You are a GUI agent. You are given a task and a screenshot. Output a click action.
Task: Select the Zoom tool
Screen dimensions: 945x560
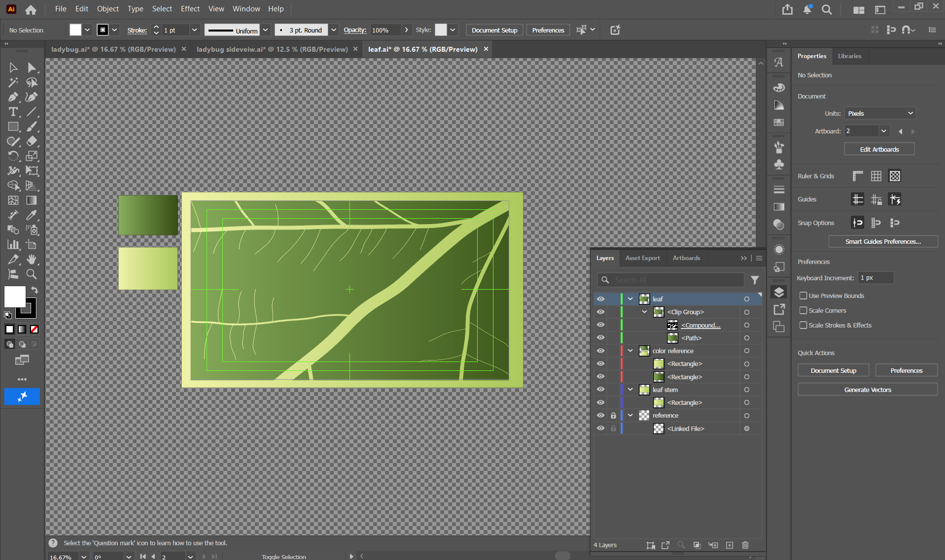click(32, 274)
